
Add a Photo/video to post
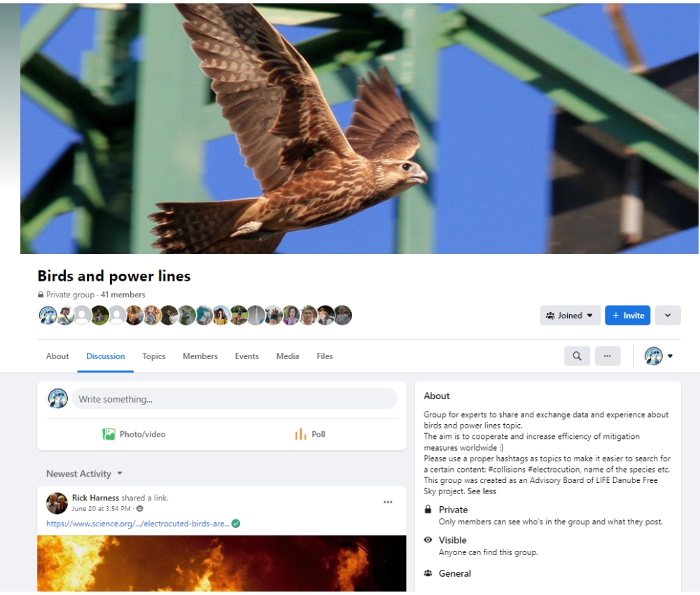134,434
